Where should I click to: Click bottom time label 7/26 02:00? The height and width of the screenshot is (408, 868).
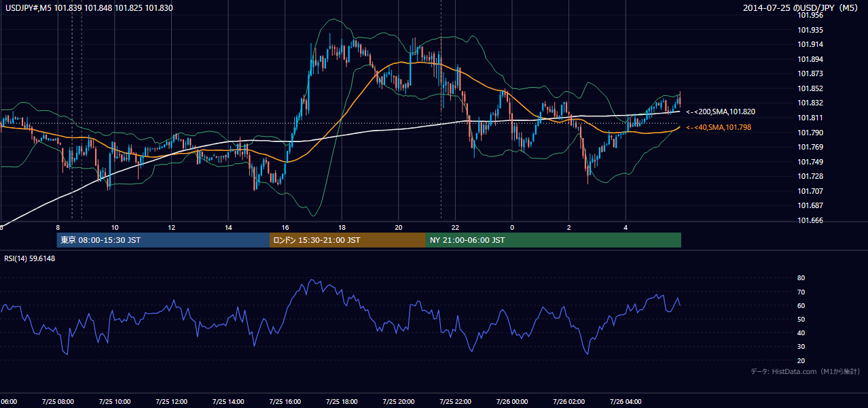coord(568,401)
